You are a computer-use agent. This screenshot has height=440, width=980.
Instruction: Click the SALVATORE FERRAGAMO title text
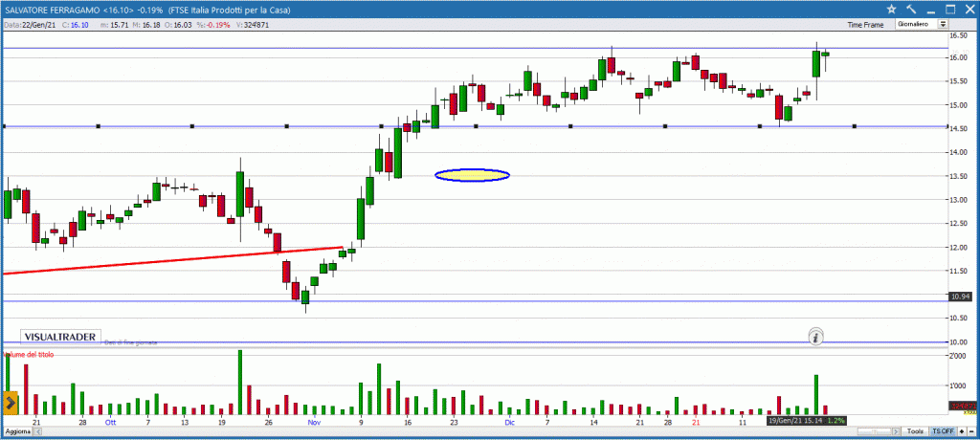[52, 10]
